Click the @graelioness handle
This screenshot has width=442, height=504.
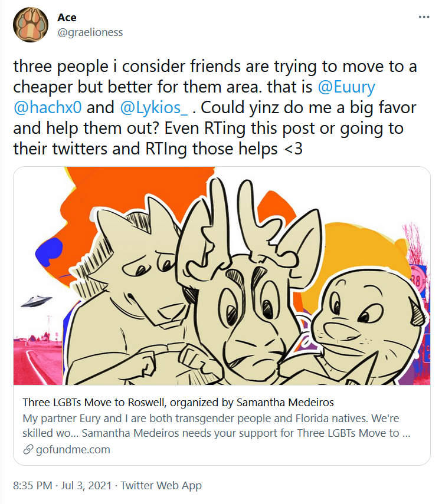point(90,32)
